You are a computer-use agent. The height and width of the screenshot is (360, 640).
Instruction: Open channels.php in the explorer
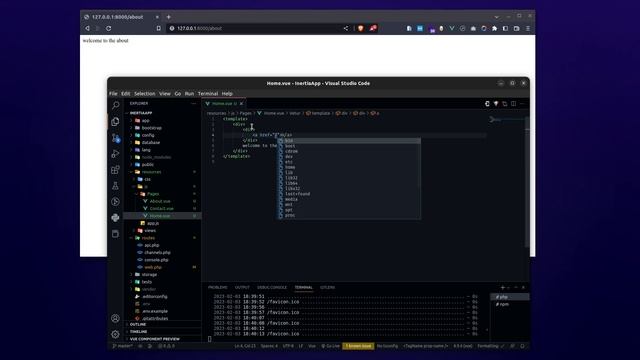tap(158, 253)
